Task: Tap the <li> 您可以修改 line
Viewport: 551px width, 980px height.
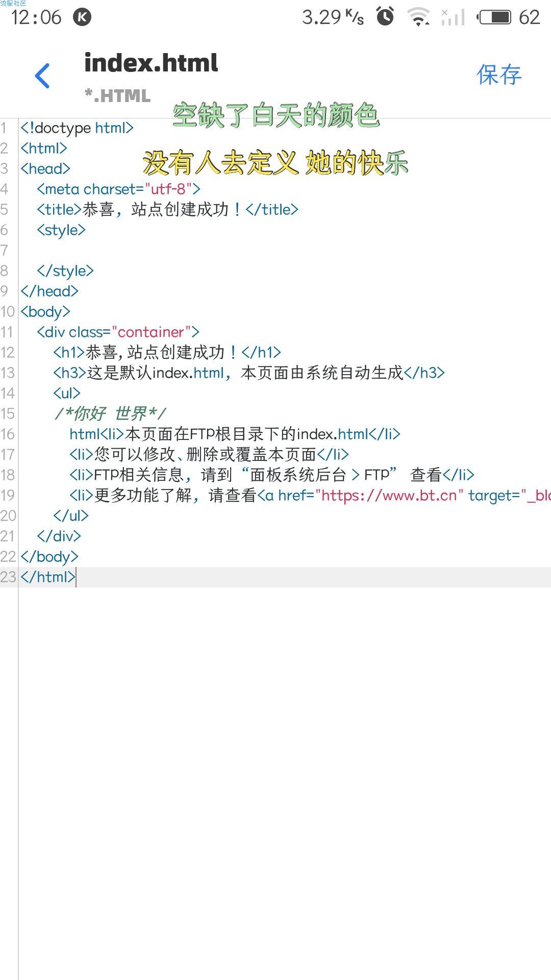Action: pyautogui.click(x=209, y=454)
